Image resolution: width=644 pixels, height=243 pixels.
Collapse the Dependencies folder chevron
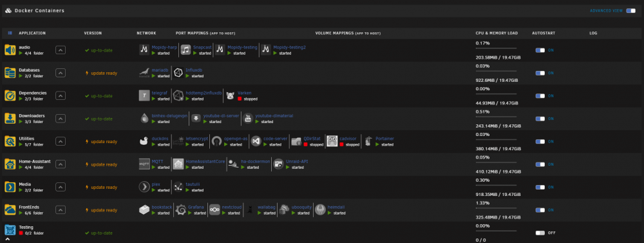(61, 96)
